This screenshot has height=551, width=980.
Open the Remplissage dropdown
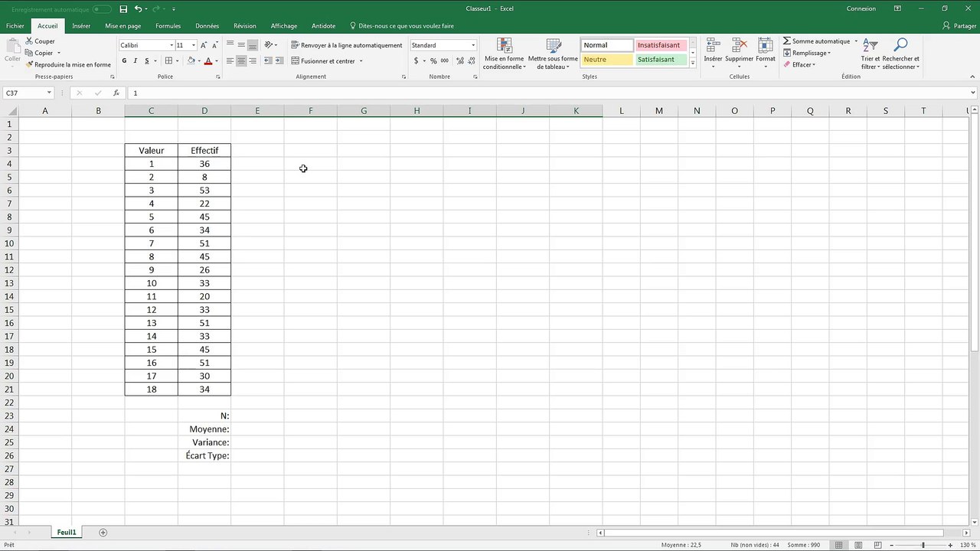807,53
